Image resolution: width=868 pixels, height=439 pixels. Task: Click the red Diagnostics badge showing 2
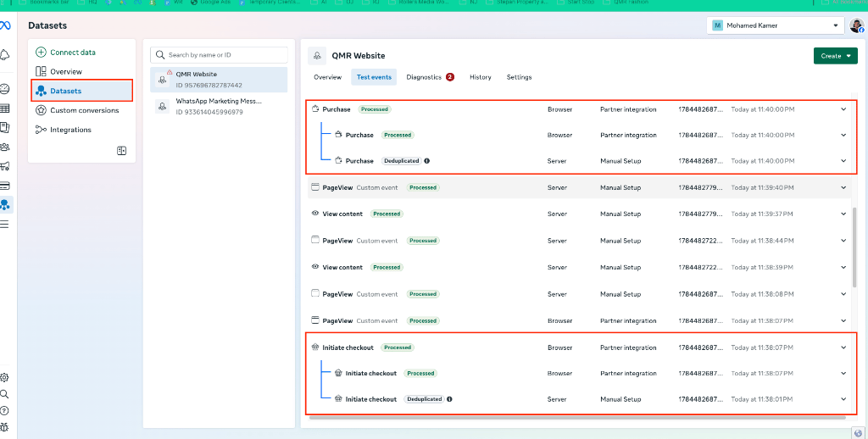449,77
